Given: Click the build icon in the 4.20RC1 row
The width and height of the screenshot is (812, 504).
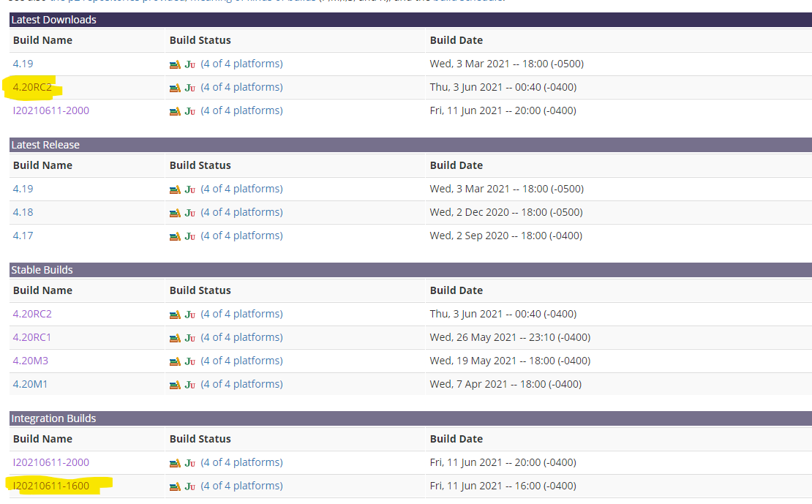Looking at the screenshot, I should [175, 338].
